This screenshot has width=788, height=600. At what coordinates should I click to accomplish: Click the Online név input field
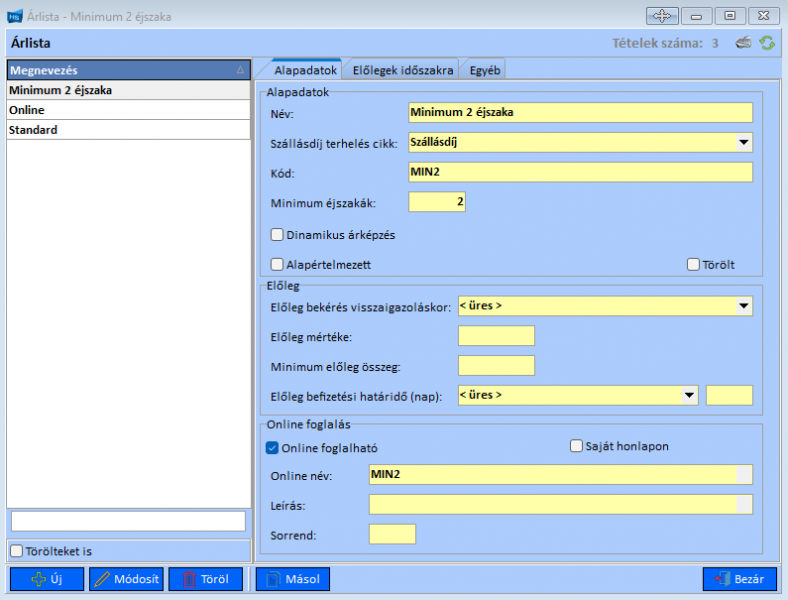[x=560, y=474]
